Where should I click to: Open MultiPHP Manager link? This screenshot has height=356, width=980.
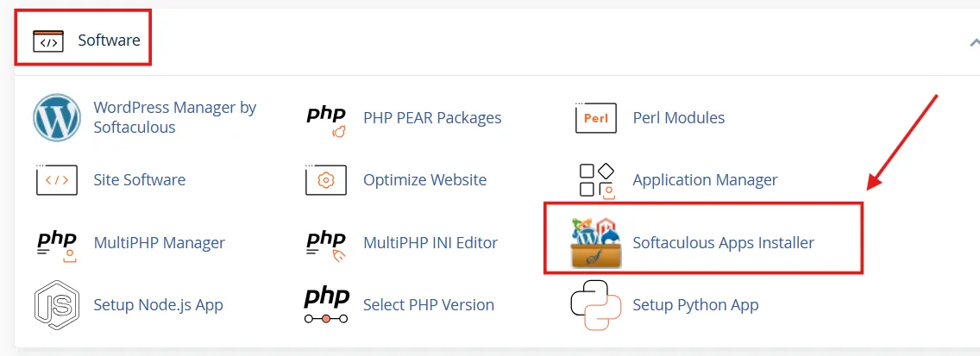pyautogui.click(x=160, y=242)
